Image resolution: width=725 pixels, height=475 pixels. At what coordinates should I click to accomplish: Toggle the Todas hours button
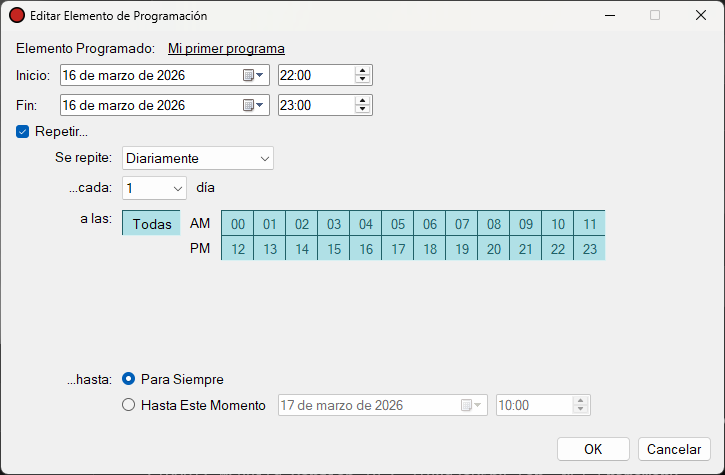click(x=152, y=224)
